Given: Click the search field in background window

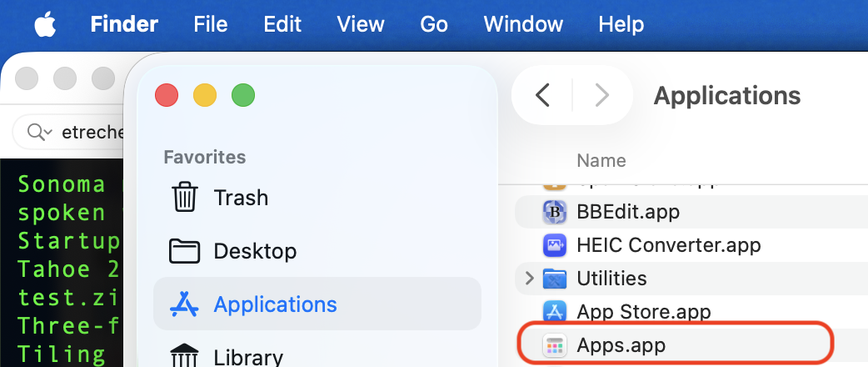Looking at the screenshot, I should point(75,132).
